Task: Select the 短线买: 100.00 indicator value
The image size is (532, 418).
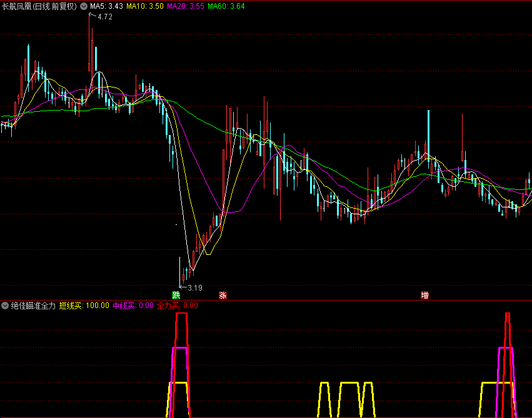Action: coord(84,306)
